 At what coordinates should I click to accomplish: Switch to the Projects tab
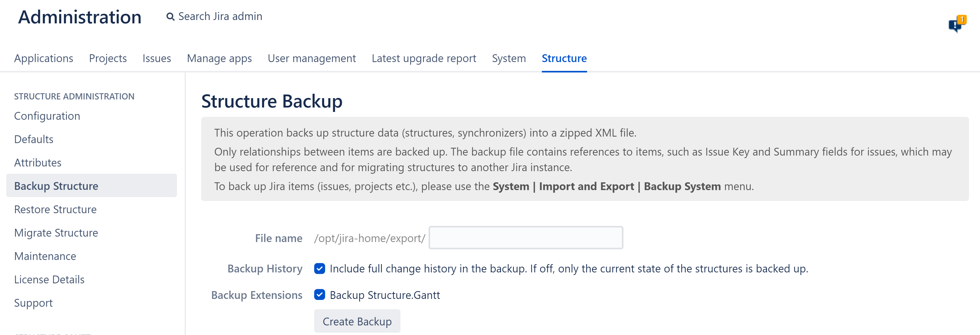click(x=108, y=58)
